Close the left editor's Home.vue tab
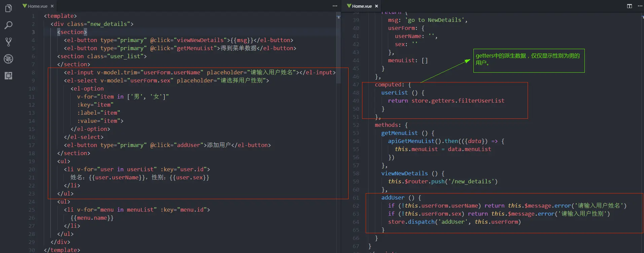 pyautogui.click(x=52, y=6)
